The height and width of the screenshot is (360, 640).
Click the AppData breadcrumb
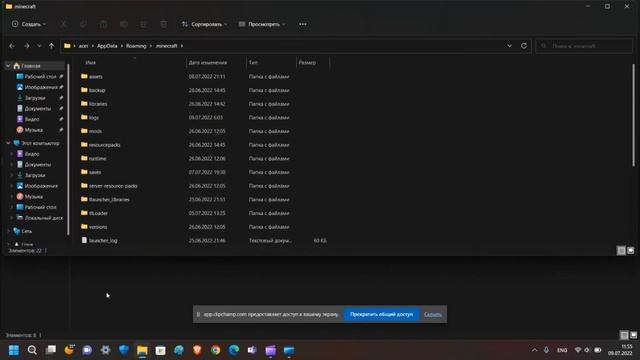pos(107,46)
